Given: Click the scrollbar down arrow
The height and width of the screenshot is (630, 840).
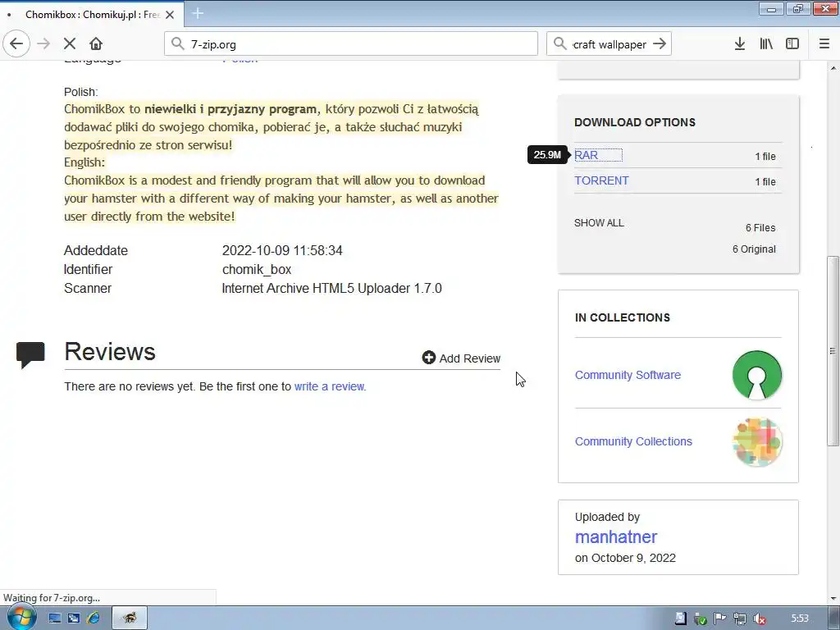Looking at the screenshot, I should tap(833, 598).
